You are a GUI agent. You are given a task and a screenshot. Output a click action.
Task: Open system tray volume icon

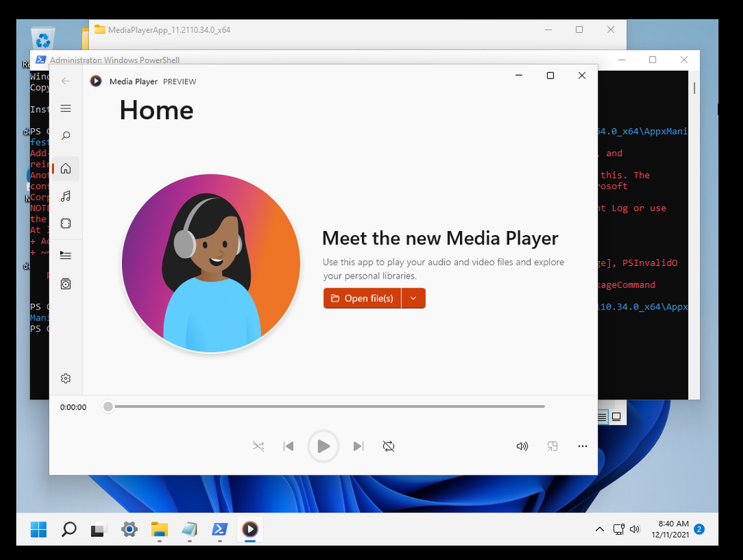[635, 529]
